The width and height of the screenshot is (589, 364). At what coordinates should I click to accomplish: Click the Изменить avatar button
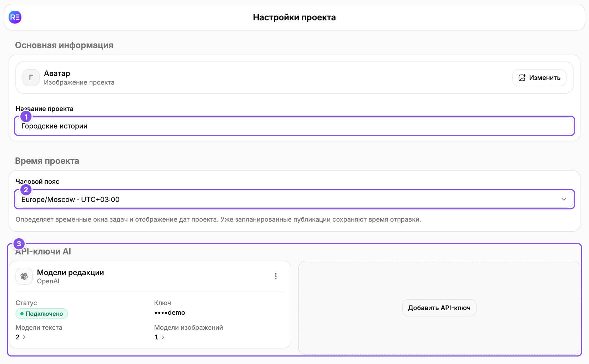pos(539,78)
